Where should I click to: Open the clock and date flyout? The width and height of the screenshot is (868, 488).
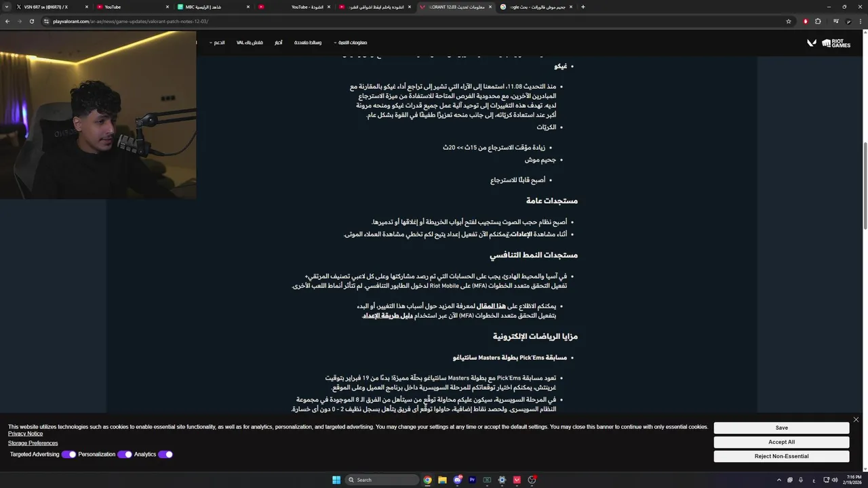853,480
